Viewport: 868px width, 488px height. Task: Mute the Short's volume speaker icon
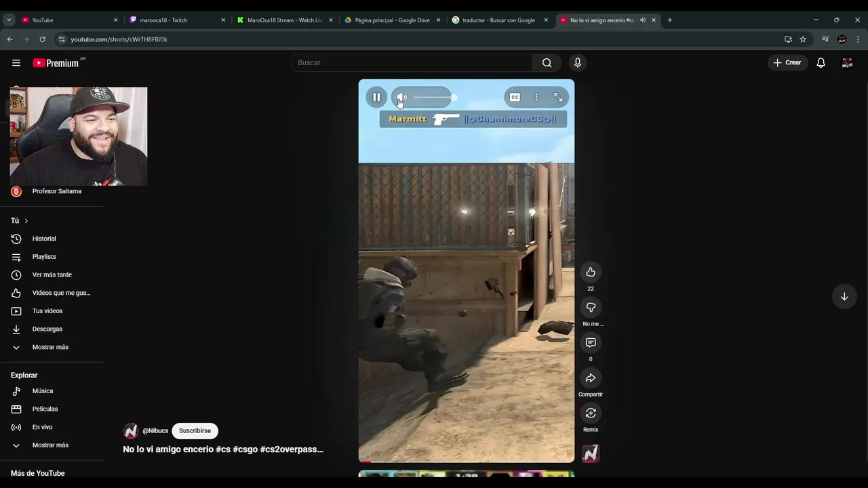[x=401, y=98]
